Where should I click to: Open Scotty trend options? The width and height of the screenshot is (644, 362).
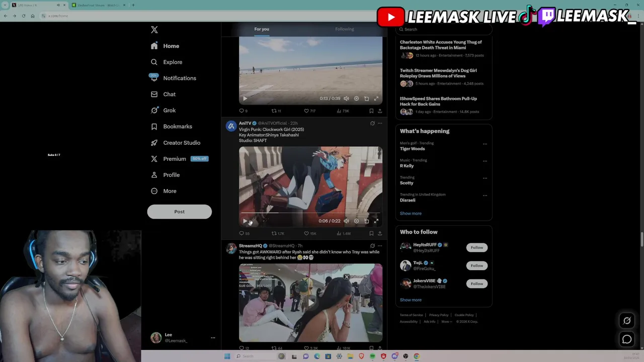pos(485,178)
